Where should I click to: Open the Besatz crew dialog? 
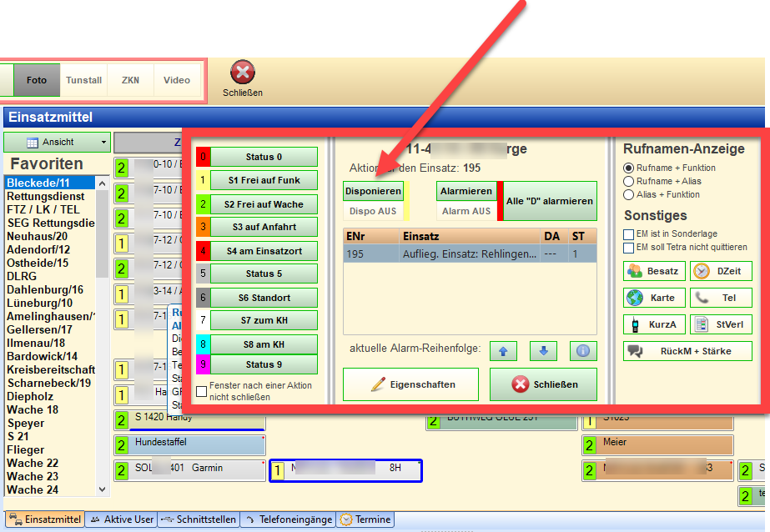point(654,271)
